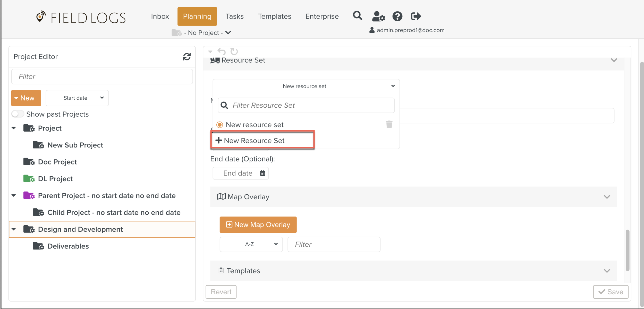This screenshot has width=644, height=309.
Task: Click the undo arrow icon
Action: [x=222, y=51]
